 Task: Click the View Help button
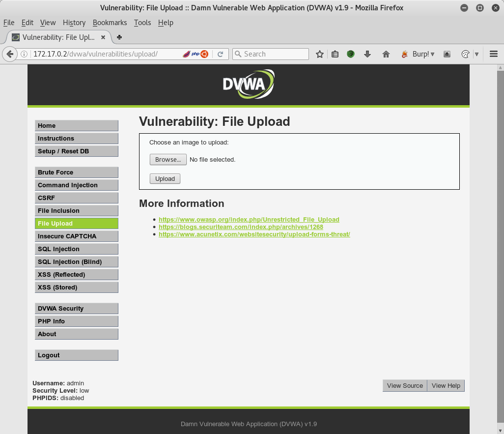[x=446, y=385]
